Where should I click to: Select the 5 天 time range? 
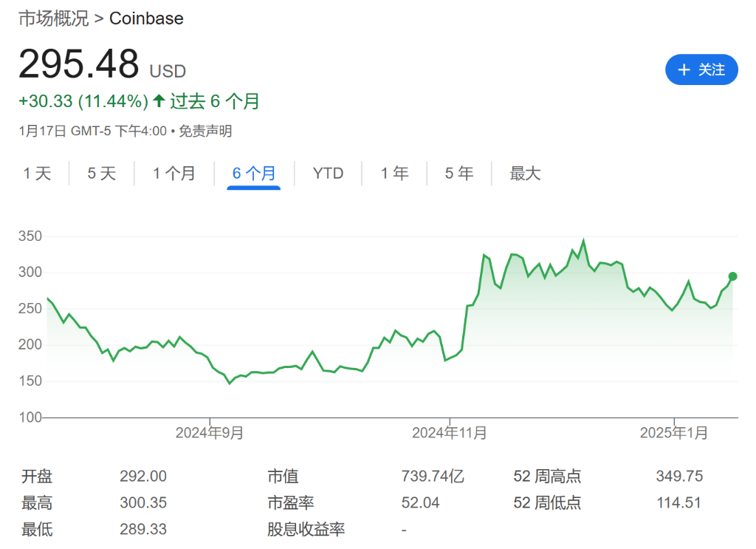click(x=101, y=173)
